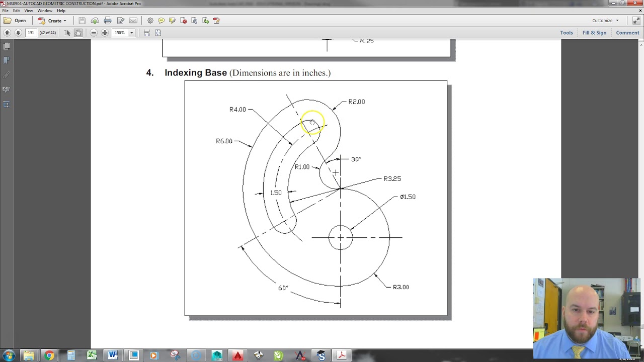The width and height of the screenshot is (644, 362).
Task: Click the delete page toolbar icon
Action: [x=183, y=21]
